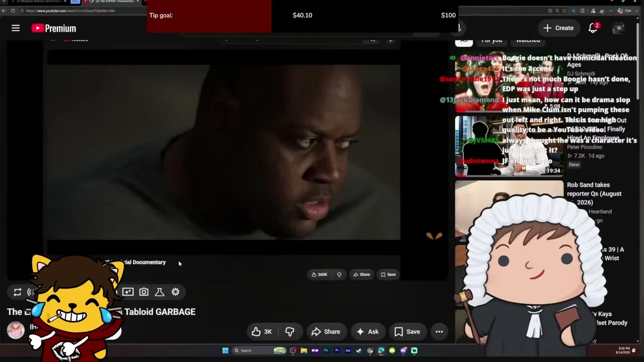Image resolution: width=644 pixels, height=362 pixels.
Task: Open Google Chrome from the taskbar
Action: pos(370,350)
